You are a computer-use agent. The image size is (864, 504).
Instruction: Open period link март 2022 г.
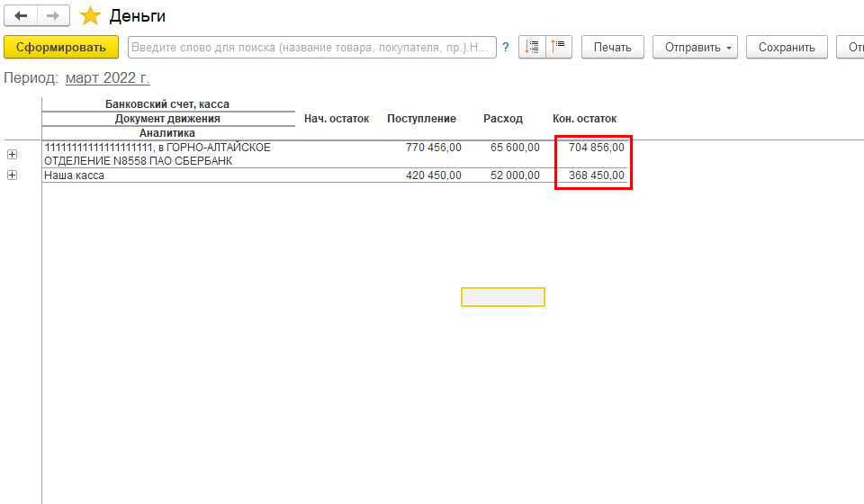click(108, 78)
